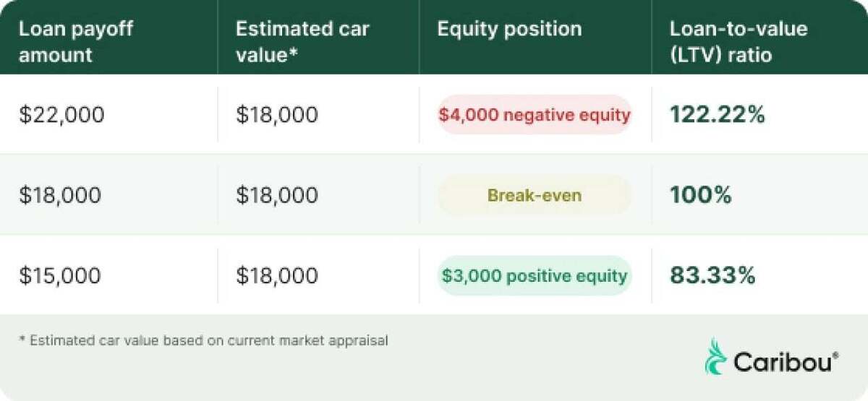Click the Loan-to-value (LTV) ratio header
The width and height of the screenshot is (868, 401).
point(739,42)
